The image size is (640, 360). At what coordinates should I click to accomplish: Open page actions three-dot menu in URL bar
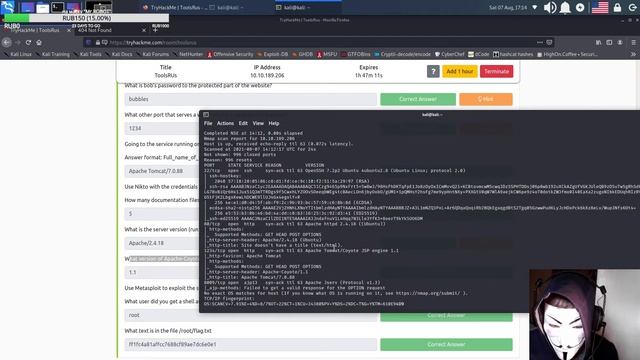click(x=540, y=42)
